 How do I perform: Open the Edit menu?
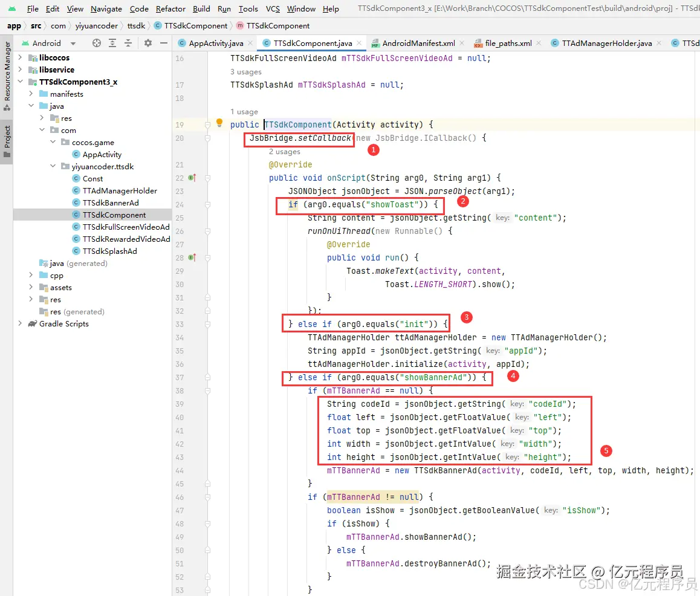52,9
